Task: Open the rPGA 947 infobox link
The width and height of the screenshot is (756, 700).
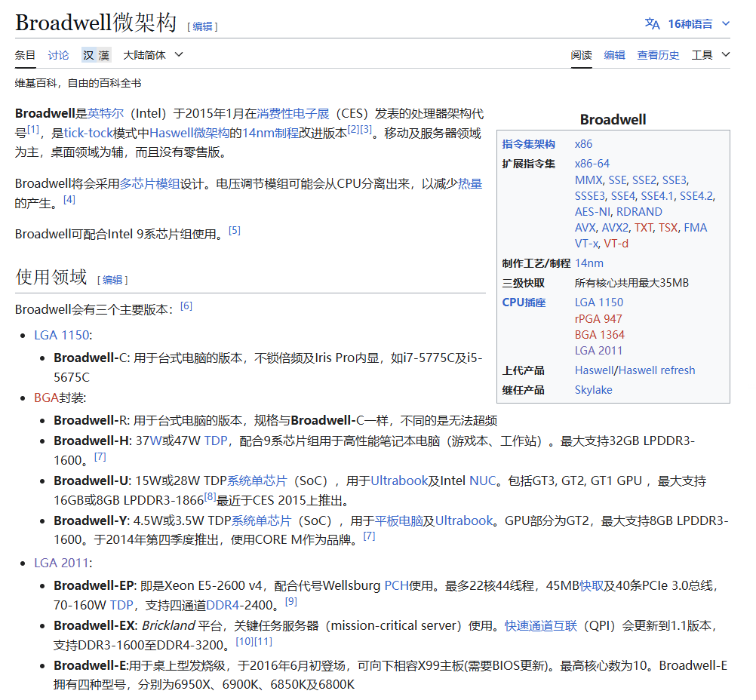Action: pyautogui.click(x=598, y=318)
